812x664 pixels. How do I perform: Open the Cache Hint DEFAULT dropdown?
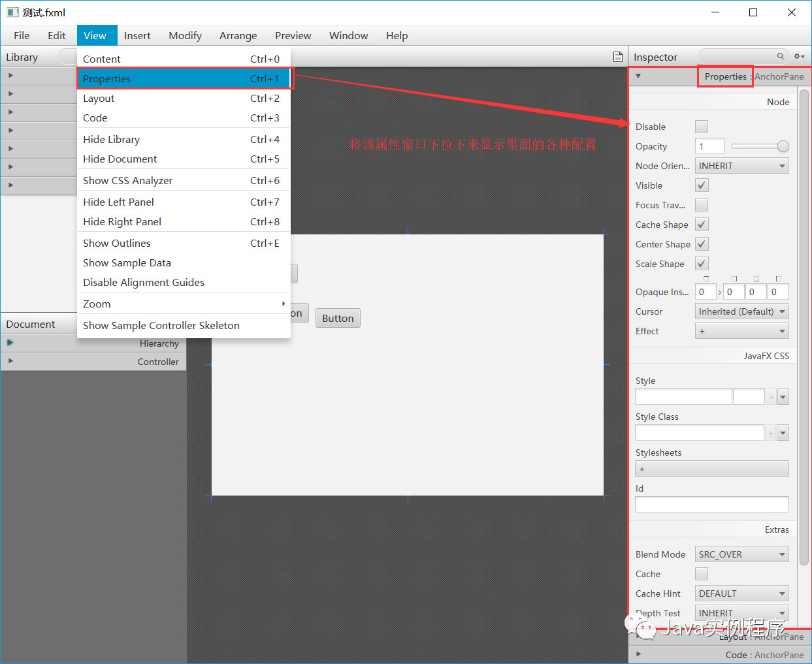click(741, 593)
